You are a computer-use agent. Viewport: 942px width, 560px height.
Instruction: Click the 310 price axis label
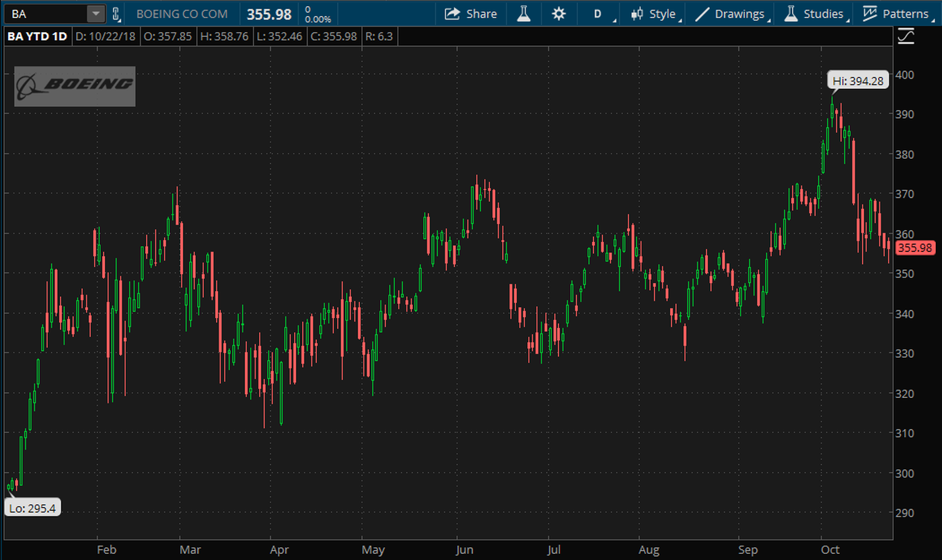click(904, 433)
